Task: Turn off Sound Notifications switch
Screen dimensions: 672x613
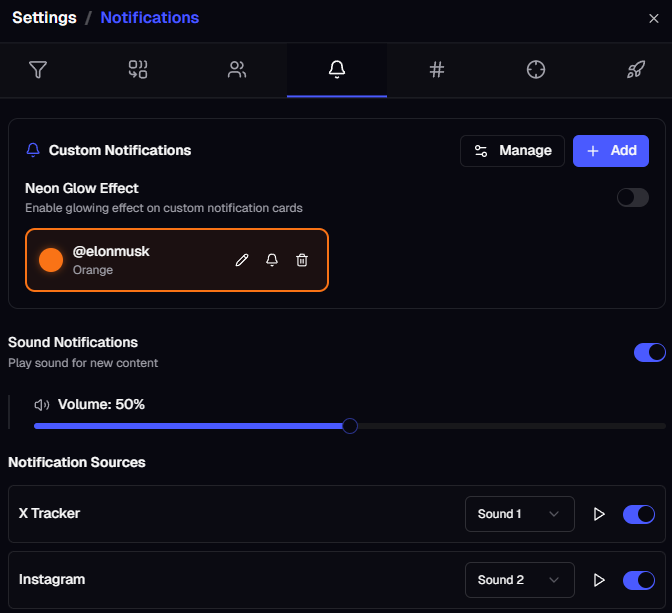Action: (650, 352)
